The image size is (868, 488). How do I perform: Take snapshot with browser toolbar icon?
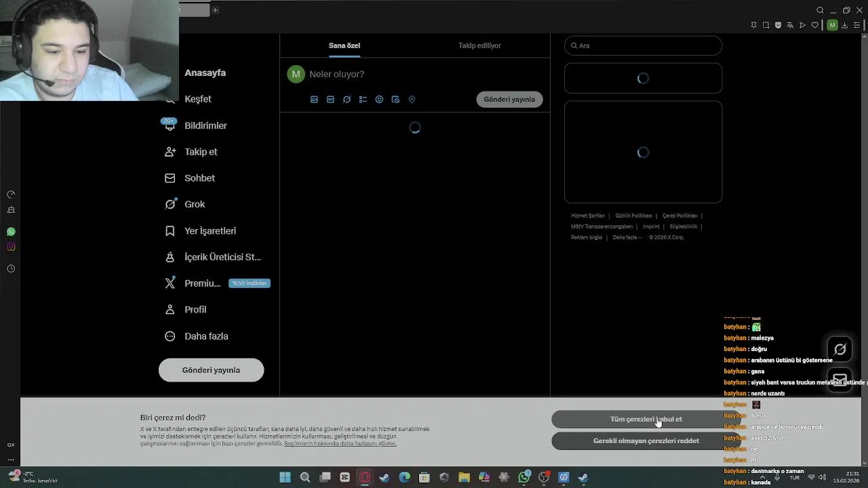(x=766, y=25)
